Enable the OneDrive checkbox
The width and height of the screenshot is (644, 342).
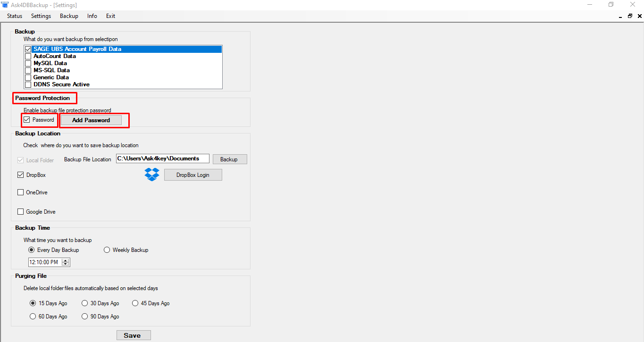point(21,192)
